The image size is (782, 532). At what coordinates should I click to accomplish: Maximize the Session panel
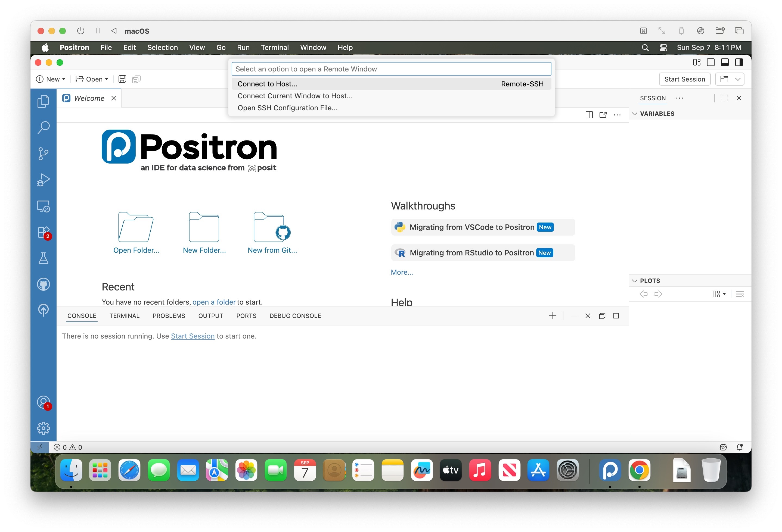(725, 98)
